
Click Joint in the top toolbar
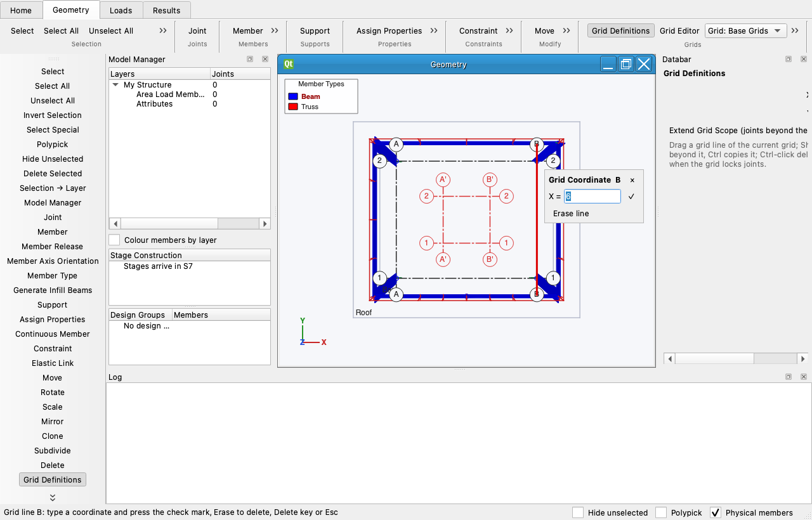[x=197, y=30]
